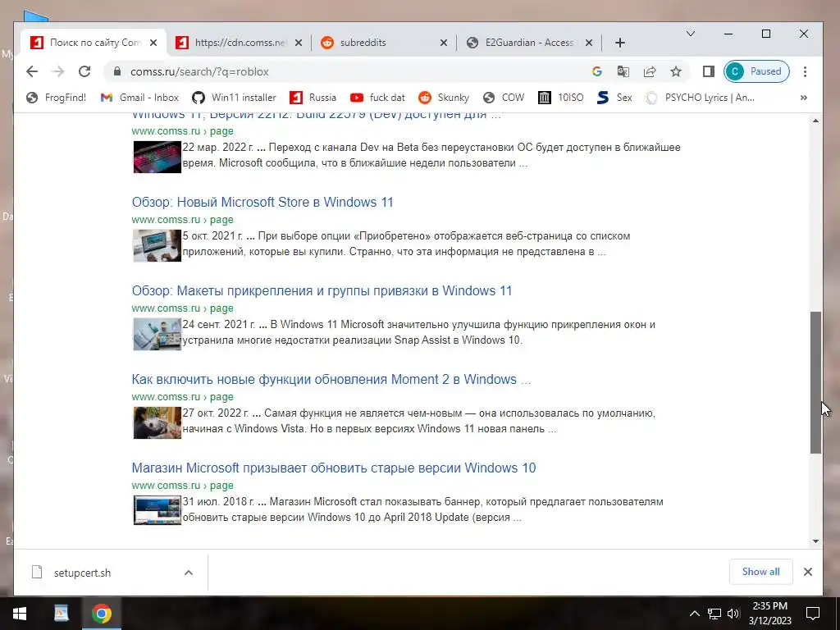This screenshot has width=840, height=630.
Task: Open the COW bookmark
Action: click(x=503, y=98)
